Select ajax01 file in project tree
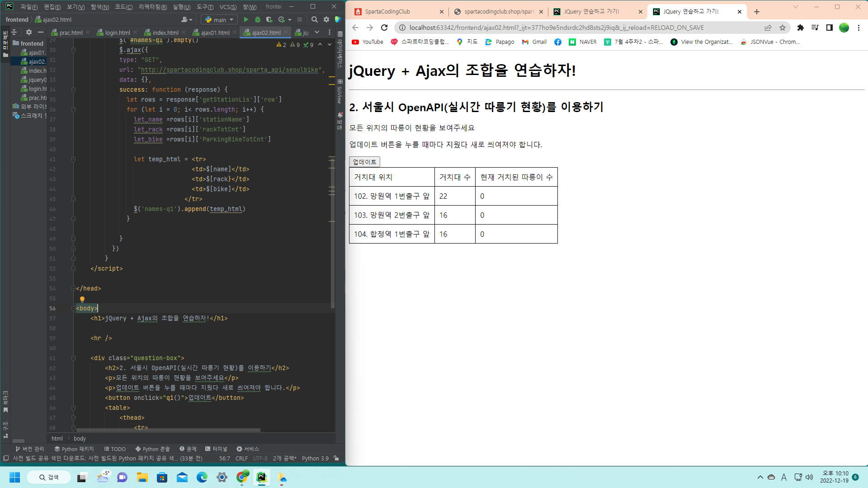The image size is (868, 488). pyautogui.click(x=34, y=52)
